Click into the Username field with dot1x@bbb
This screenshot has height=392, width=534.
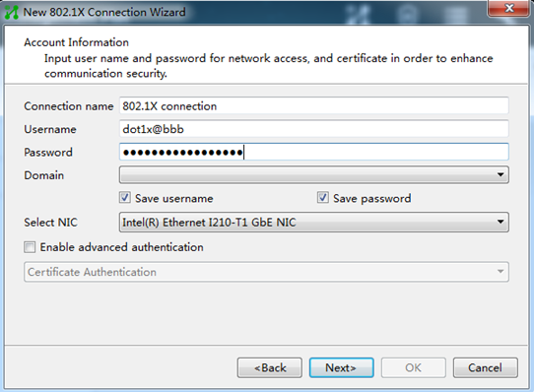[314, 129]
